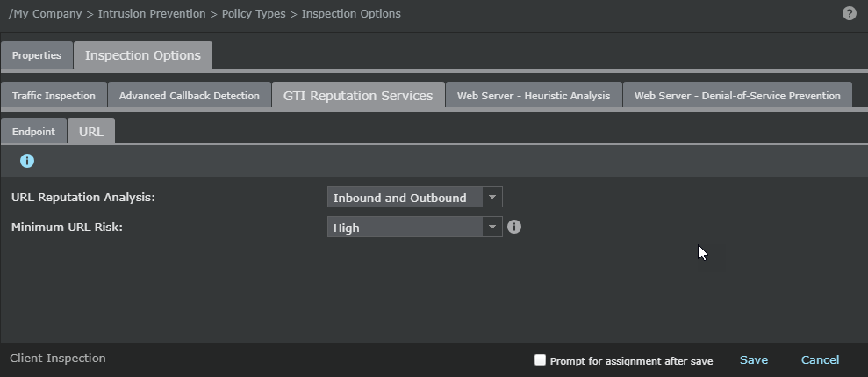Viewport: 868px width, 377px height.
Task: Open Minimum URL Risk dropdown arrow
Action: (x=492, y=227)
